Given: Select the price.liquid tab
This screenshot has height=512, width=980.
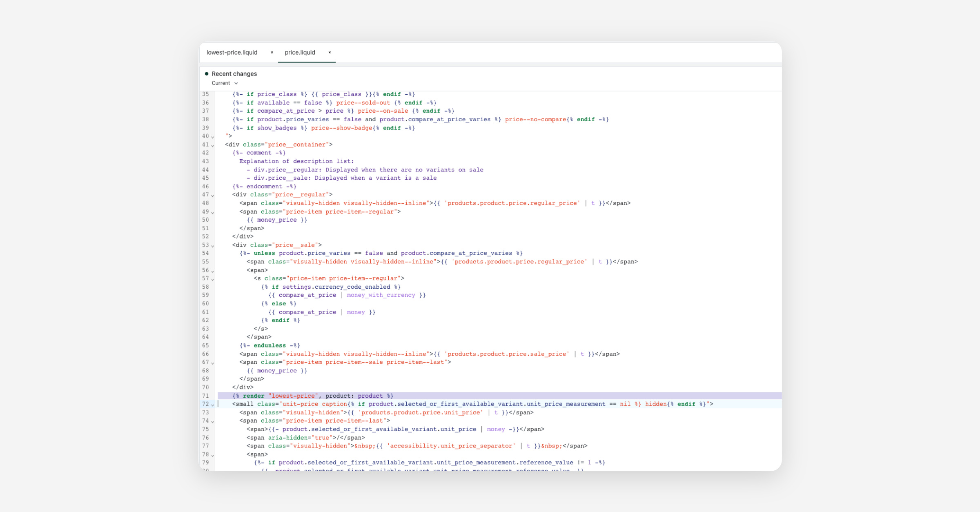Looking at the screenshot, I should click(300, 52).
